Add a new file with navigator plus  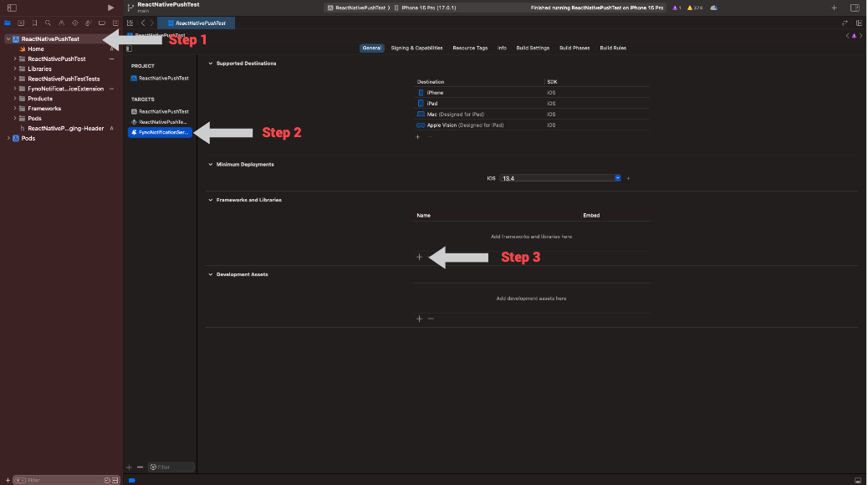(8, 480)
